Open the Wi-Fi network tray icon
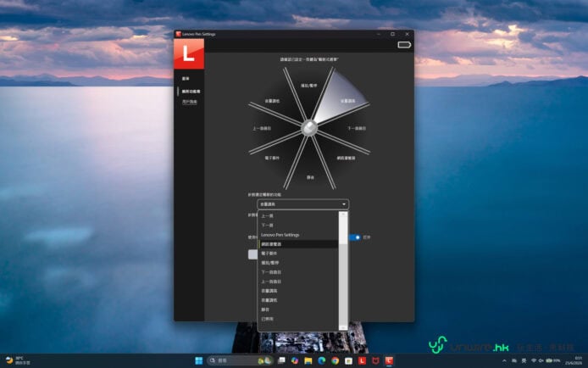This screenshot has width=588, height=368. (x=533, y=360)
